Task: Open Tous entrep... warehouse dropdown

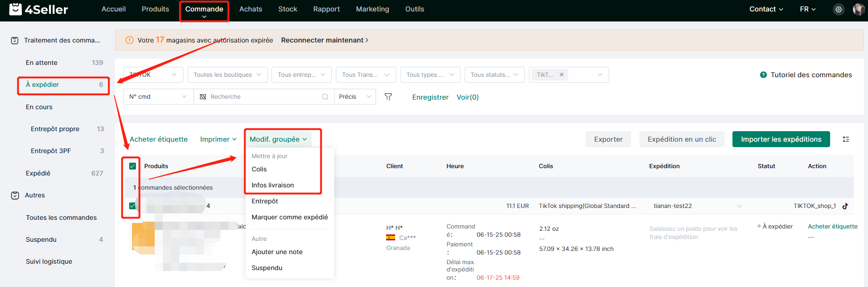Action: 301,74
